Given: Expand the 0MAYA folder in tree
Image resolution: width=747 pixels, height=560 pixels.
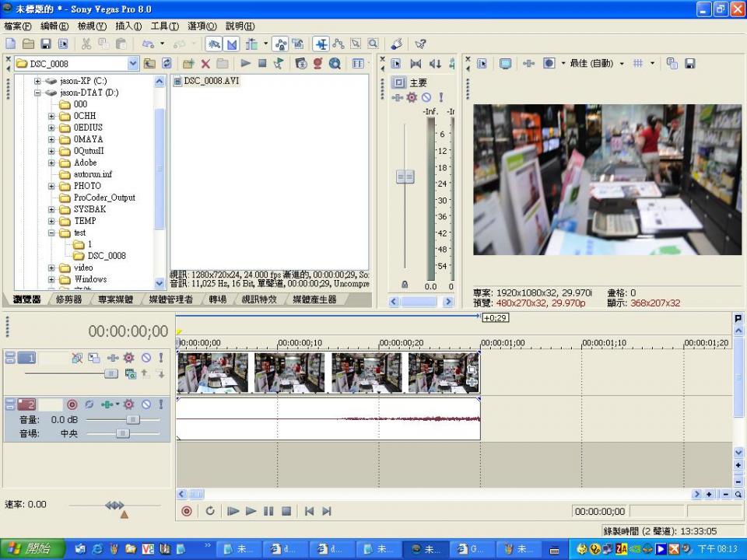Looking at the screenshot, I should pos(52,139).
